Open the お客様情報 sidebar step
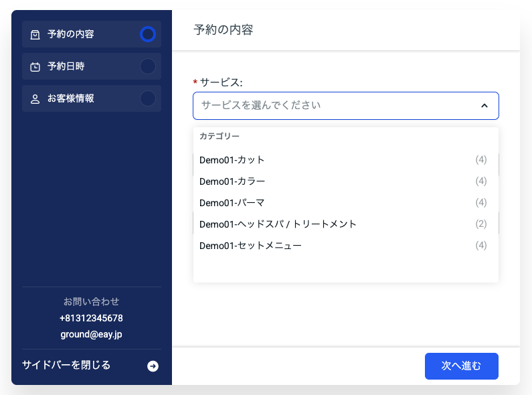The image size is (532, 395). pos(71,98)
